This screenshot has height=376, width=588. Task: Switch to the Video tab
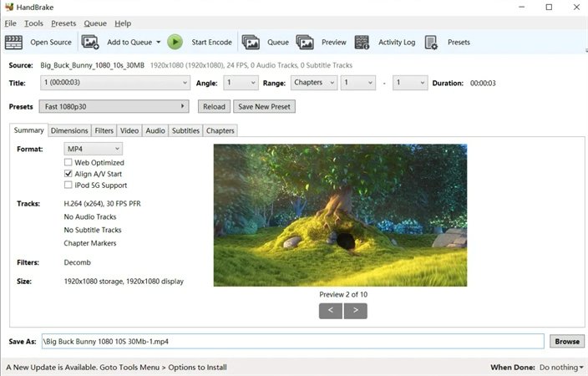tap(129, 130)
